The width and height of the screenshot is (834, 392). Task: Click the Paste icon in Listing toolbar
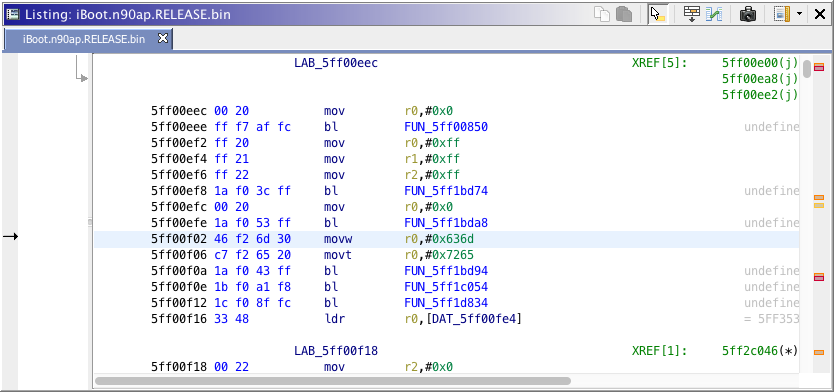click(x=623, y=14)
